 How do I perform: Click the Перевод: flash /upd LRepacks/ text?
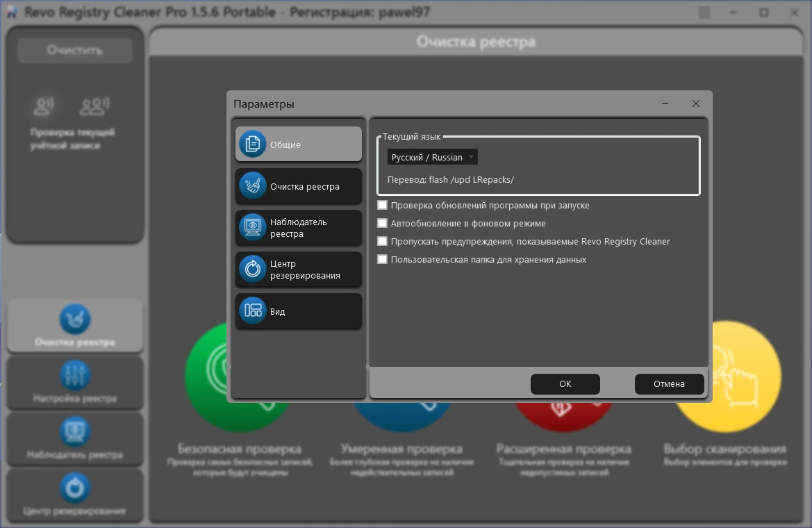[x=451, y=179]
